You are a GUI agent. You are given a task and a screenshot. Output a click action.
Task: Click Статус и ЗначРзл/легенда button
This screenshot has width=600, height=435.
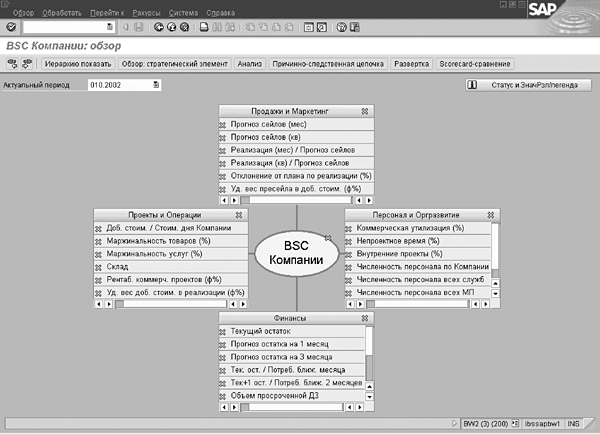(x=528, y=85)
